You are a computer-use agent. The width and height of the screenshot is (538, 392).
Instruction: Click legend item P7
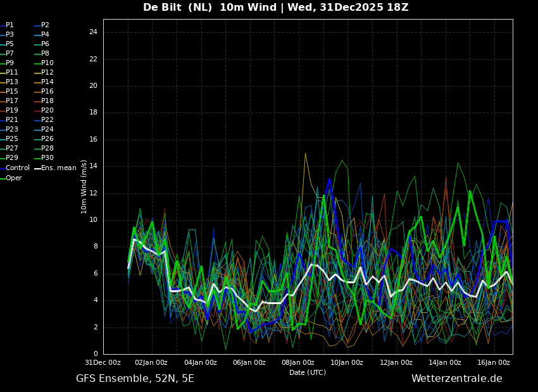(x=7, y=54)
